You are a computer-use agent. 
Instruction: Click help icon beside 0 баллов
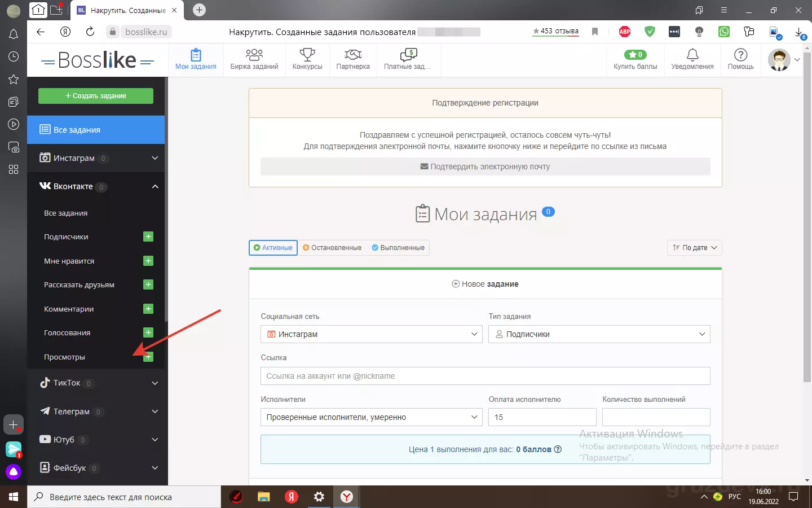point(558,449)
